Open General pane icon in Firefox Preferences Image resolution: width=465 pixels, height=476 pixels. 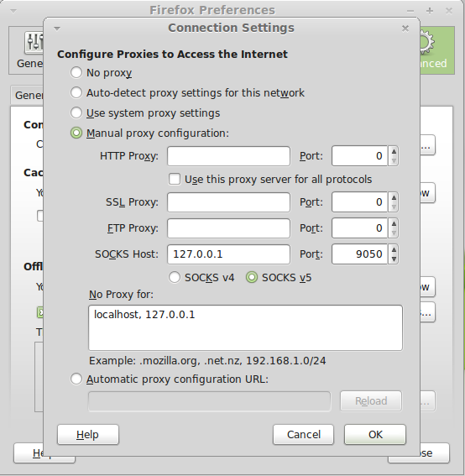(x=33, y=42)
